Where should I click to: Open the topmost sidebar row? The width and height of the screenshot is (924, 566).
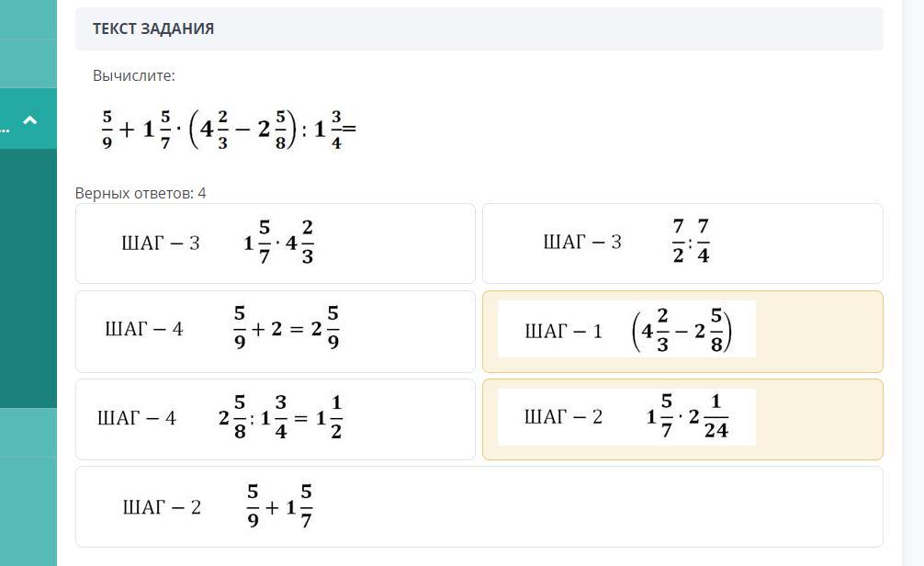28,18
